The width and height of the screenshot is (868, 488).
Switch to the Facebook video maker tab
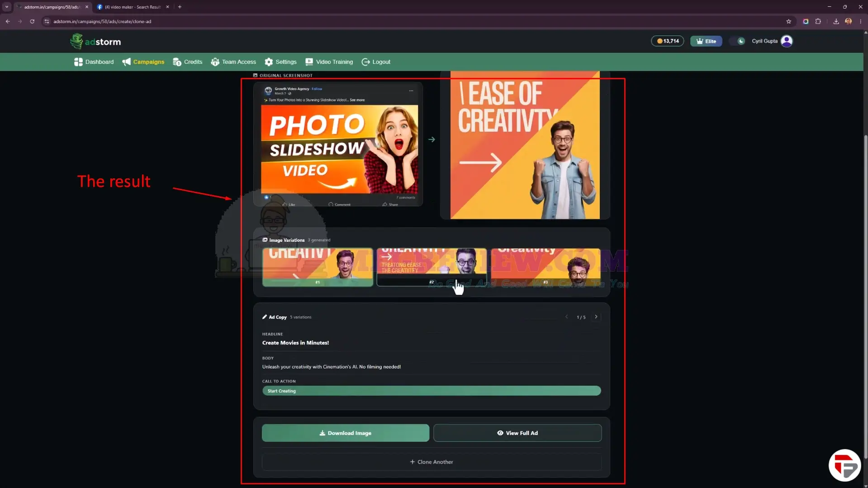(x=132, y=7)
